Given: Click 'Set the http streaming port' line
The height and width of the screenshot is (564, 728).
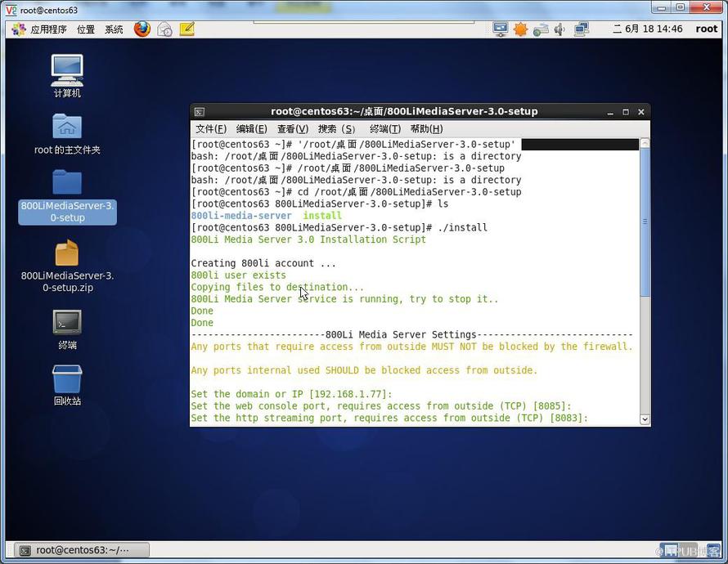Looking at the screenshot, I should coord(389,418).
